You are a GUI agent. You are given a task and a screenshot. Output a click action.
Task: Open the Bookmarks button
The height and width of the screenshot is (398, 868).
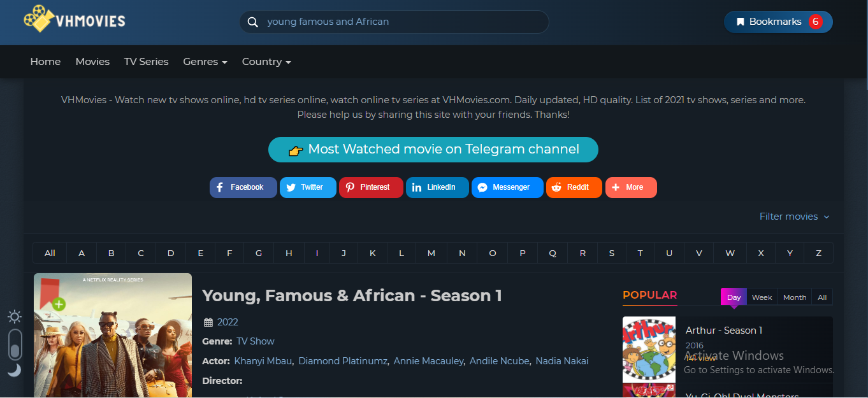click(778, 22)
